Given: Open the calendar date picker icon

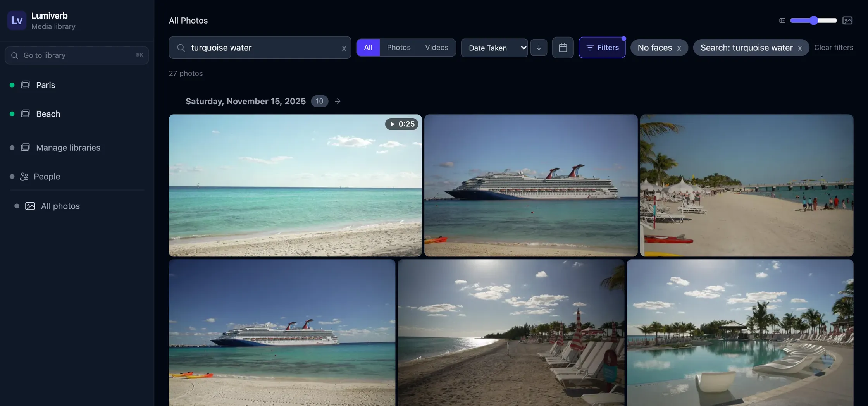Looking at the screenshot, I should 563,48.
